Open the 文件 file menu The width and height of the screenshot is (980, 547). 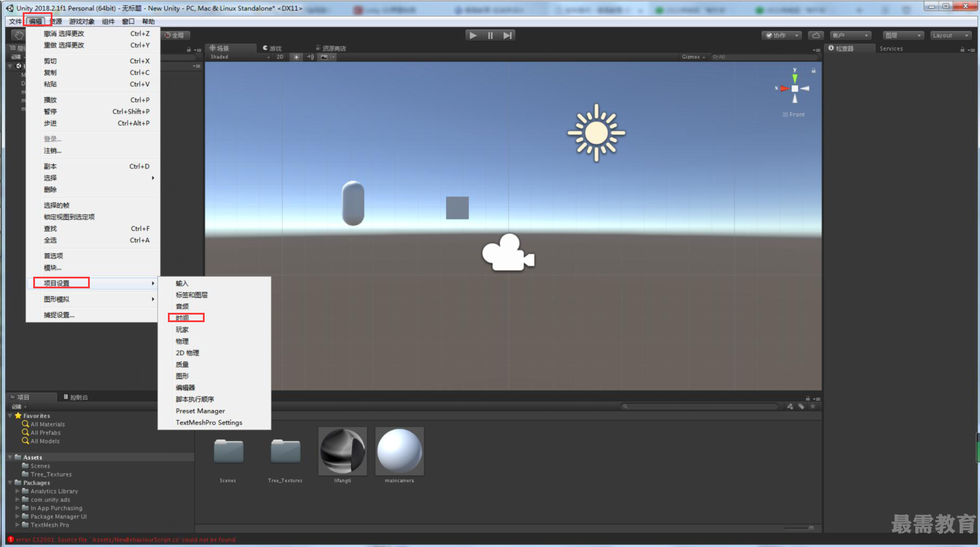coord(15,22)
